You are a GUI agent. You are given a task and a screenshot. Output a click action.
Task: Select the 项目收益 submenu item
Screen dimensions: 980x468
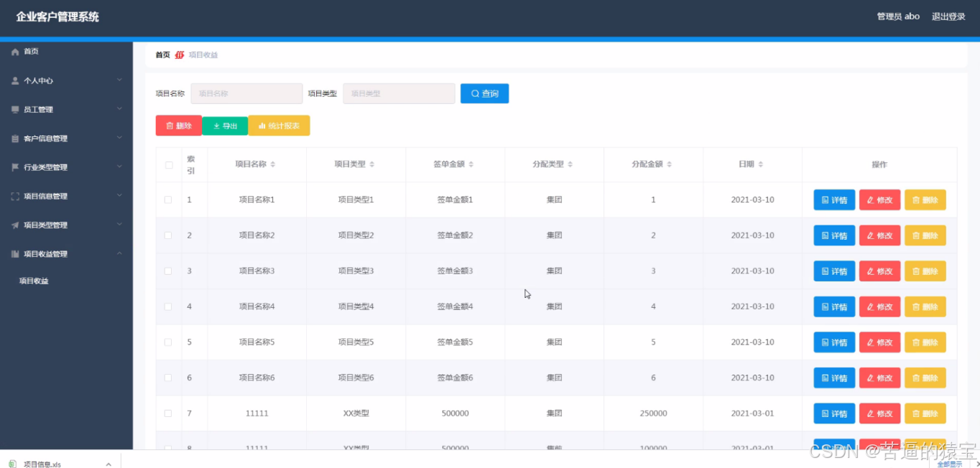(x=34, y=281)
